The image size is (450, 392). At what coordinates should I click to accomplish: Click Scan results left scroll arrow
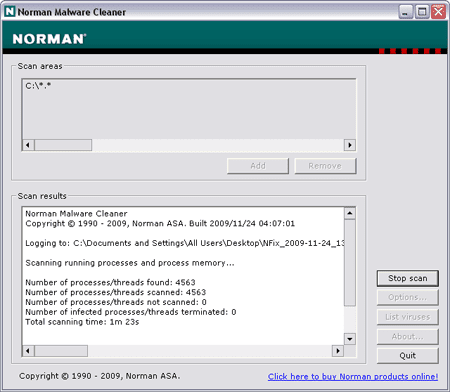pos(28,351)
